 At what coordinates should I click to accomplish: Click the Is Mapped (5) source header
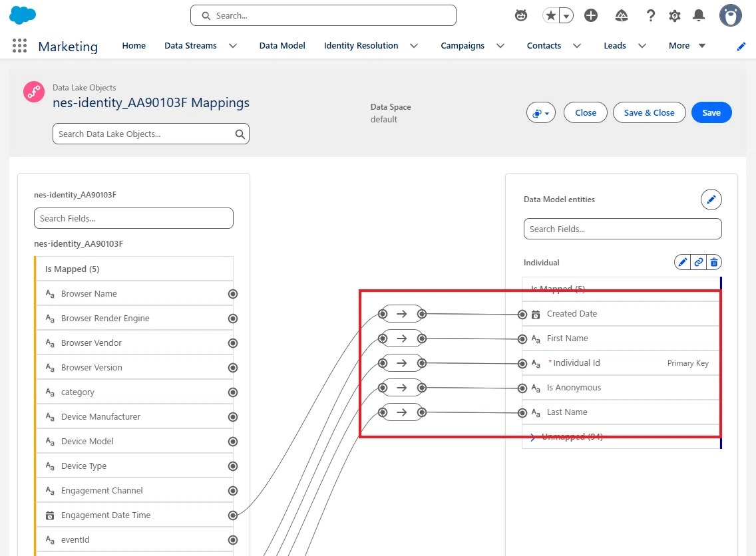[135, 269]
